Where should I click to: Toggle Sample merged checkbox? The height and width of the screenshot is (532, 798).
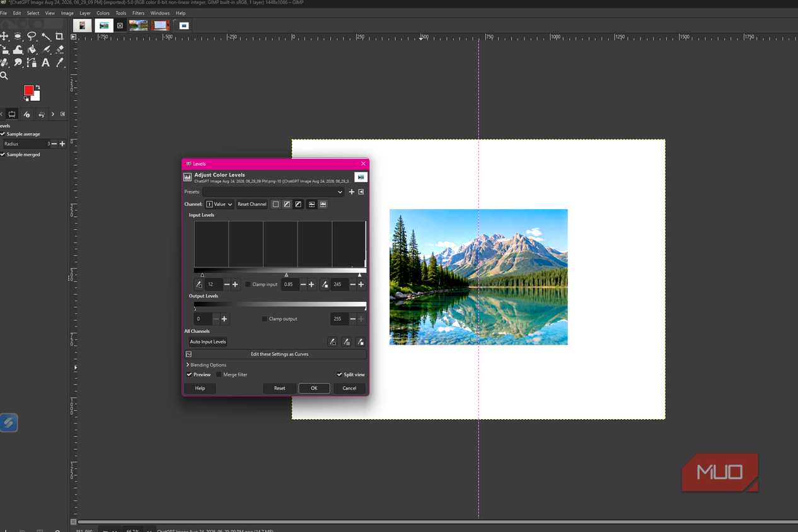(x=3, y=154)
